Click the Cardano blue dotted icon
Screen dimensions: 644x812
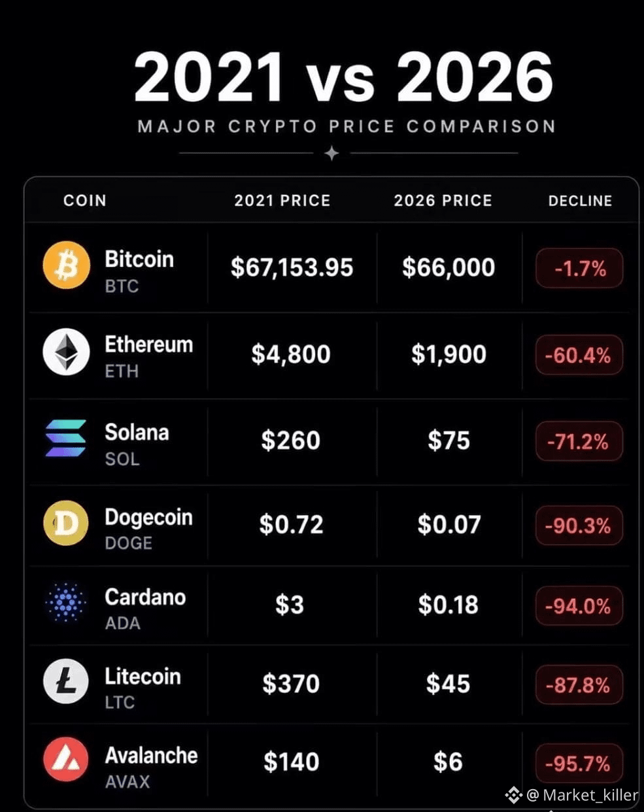[65, 602]
